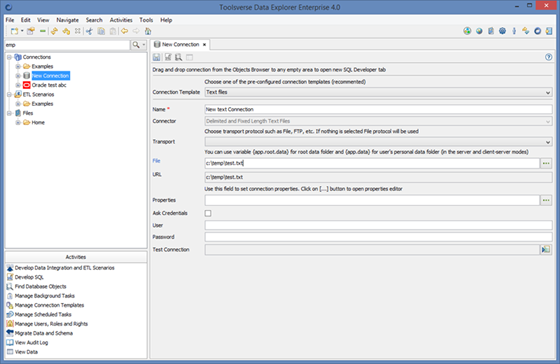The width and height of the screenshot is (560, 364).
Task: Click the File field browse button
Action: point(546,163)
